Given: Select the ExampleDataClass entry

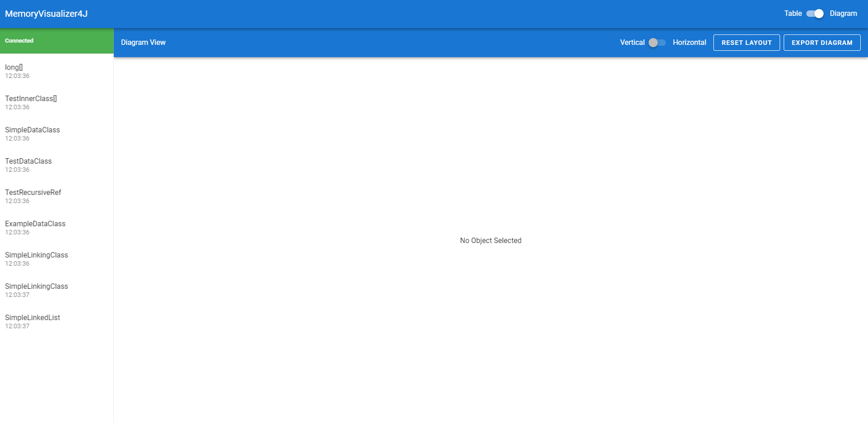Looking at the screenshot, I should pyautogui.click(x=57, y=228).
